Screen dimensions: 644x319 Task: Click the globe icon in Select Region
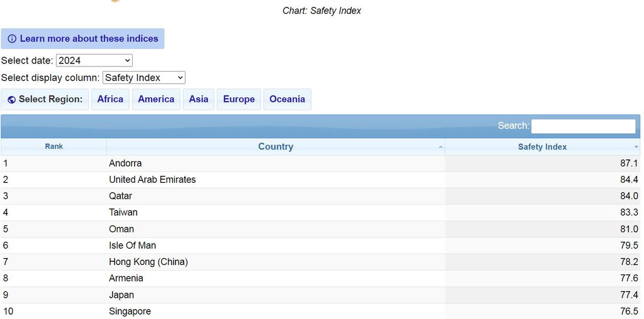coord(11,100)
